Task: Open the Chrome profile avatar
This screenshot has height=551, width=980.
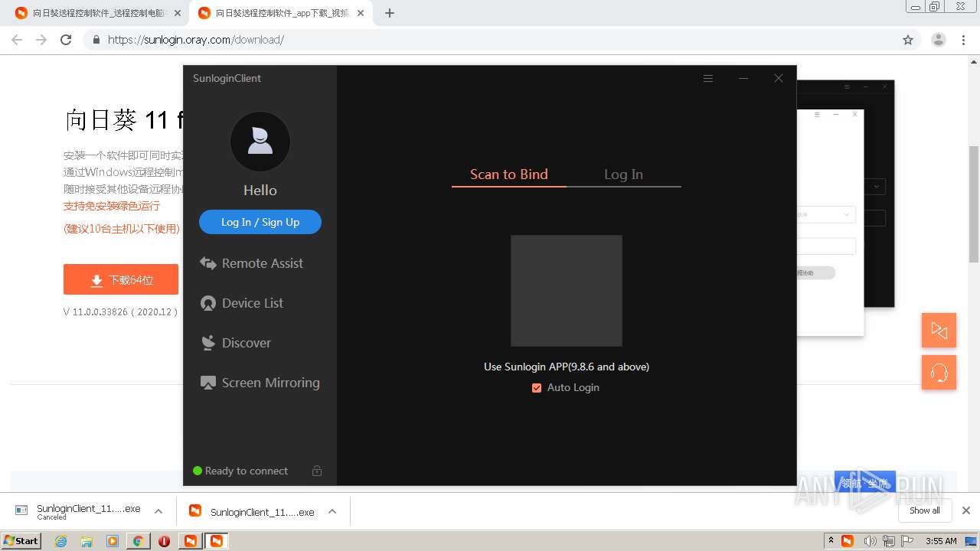Action: [x=938, y=40]
